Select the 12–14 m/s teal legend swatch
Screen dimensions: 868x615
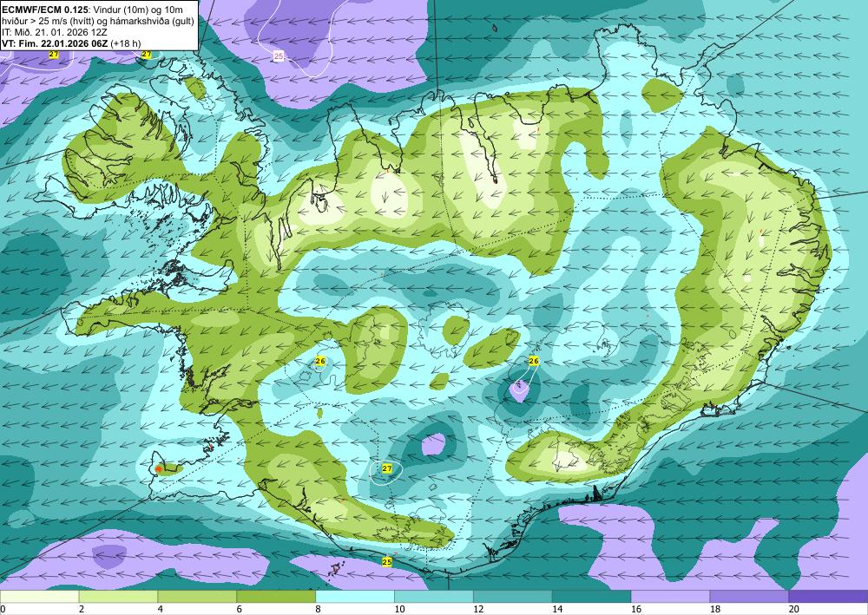click(x=513, y=597)
